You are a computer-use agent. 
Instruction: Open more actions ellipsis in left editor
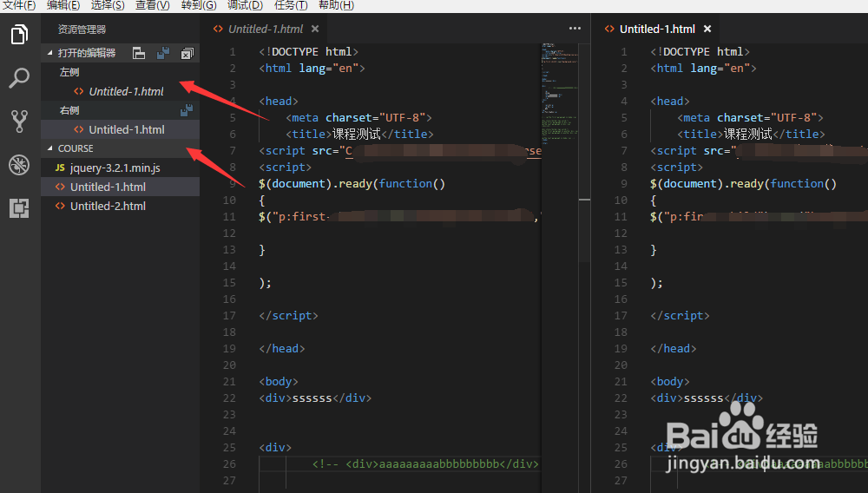point(575,29)
